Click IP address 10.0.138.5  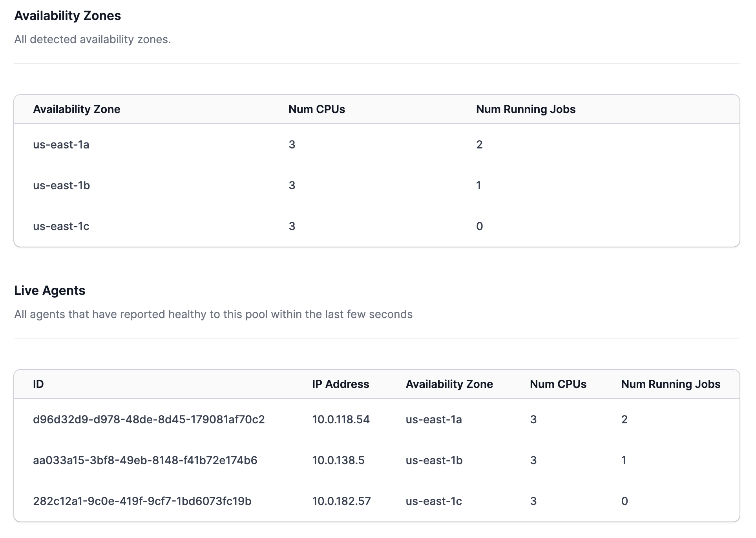coord(338,460)
